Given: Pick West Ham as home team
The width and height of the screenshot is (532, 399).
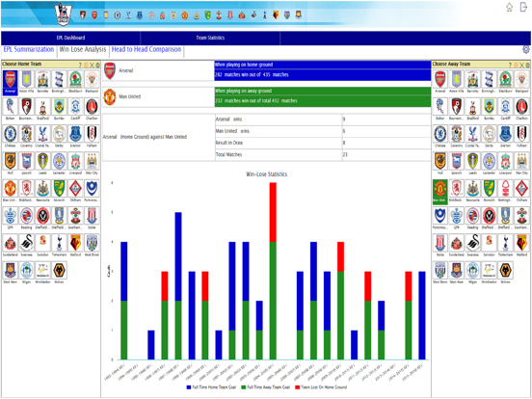Looking at the screenshot, I should (11, 272).
